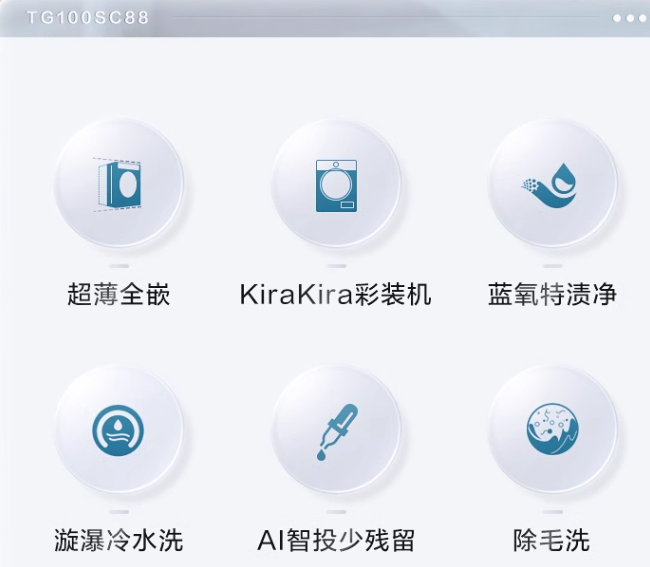Click the KiraKira彩装机 text label
The width and height of the screenshot is (650, 567).
click(336, 294)
